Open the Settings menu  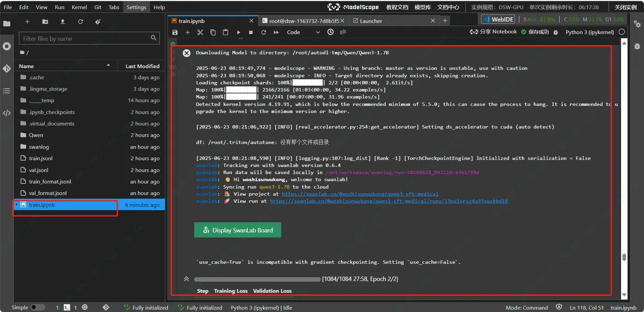[x=136, y=7]
